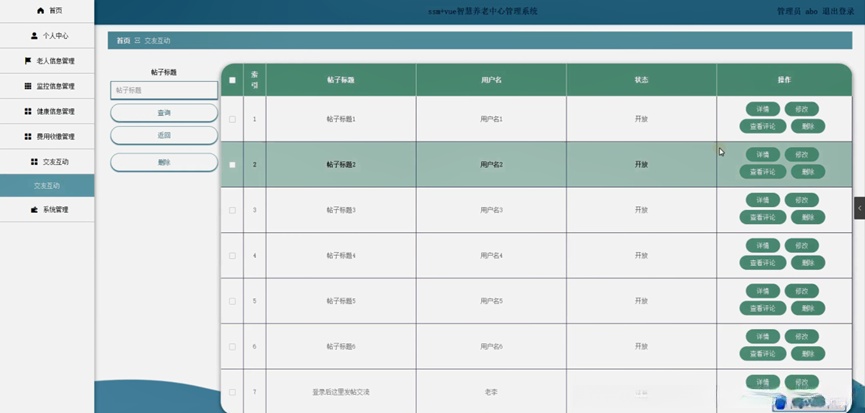This screenshot has width=865, height=413.
Task: Click the flag icon for 老人信息管理
Action: [28, 61]
